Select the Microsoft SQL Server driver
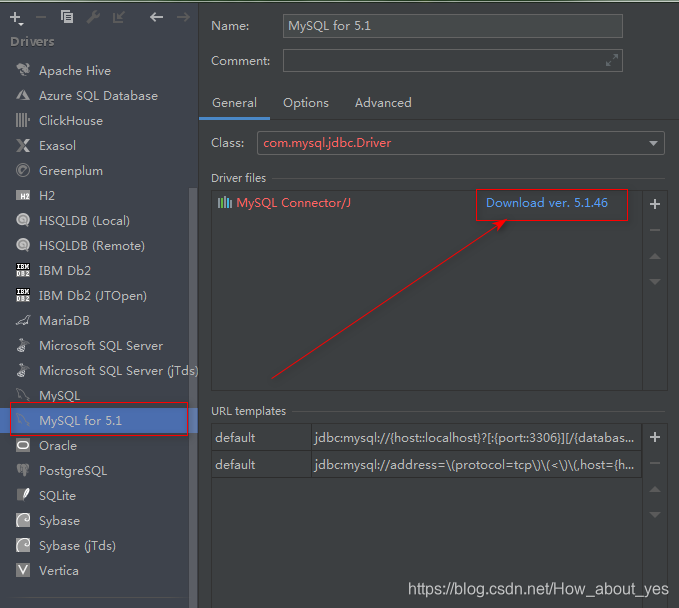Screen dimensions: 679x608 tap(99, 346)
